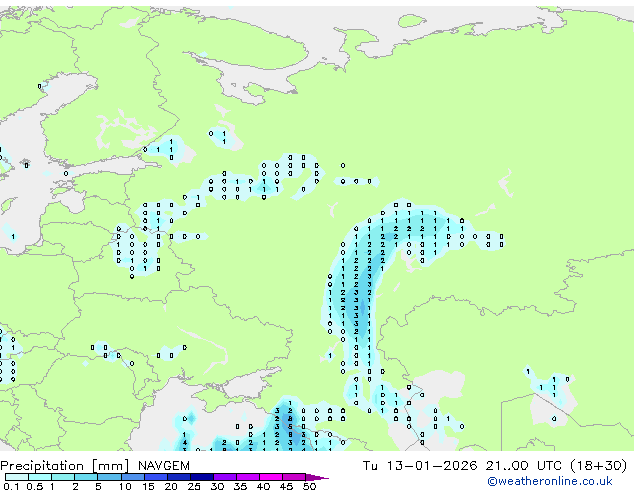Click the 1 to 2 mm legend swatch
Image resolution: width=634 pixels, height=490 pixels.
pos(63,477)
